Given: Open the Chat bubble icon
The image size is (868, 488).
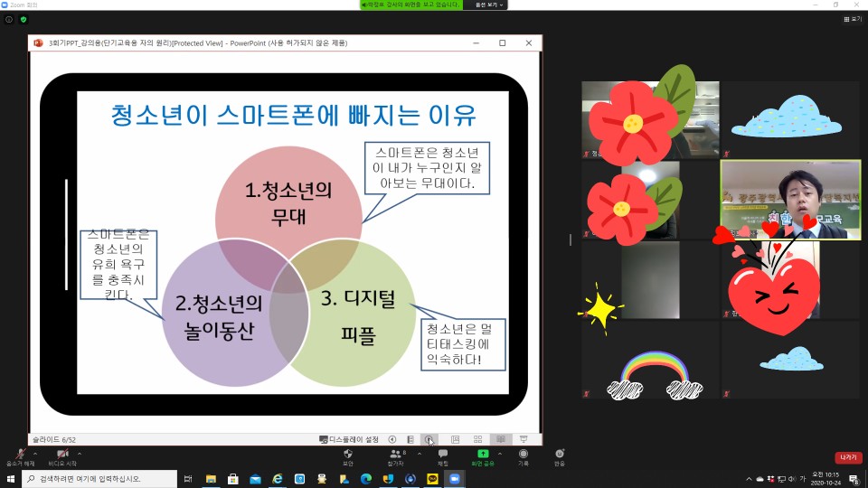Looking at the screenshot, I should click(x=443, y=454).
